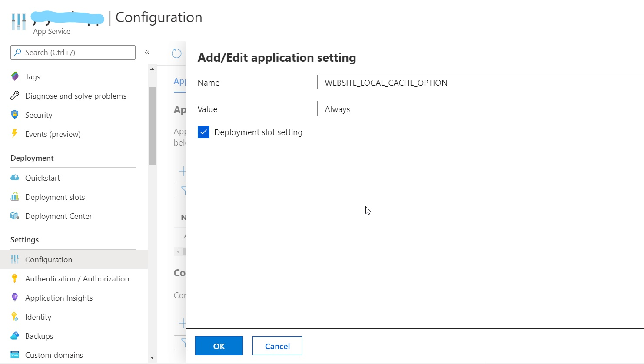This screenshot has width=644, height=364.
Task: Navigate to Custom domains
Action: point(54,355)
